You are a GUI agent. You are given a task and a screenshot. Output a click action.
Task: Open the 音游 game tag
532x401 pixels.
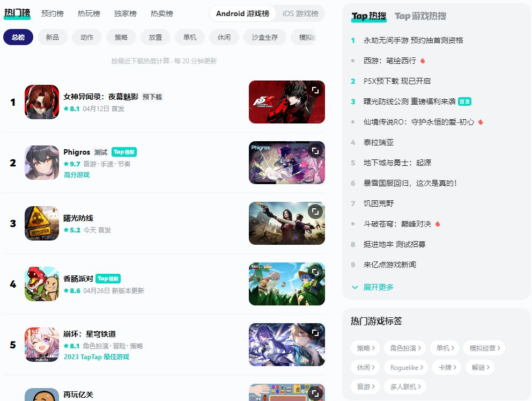(x=365, y=387)
